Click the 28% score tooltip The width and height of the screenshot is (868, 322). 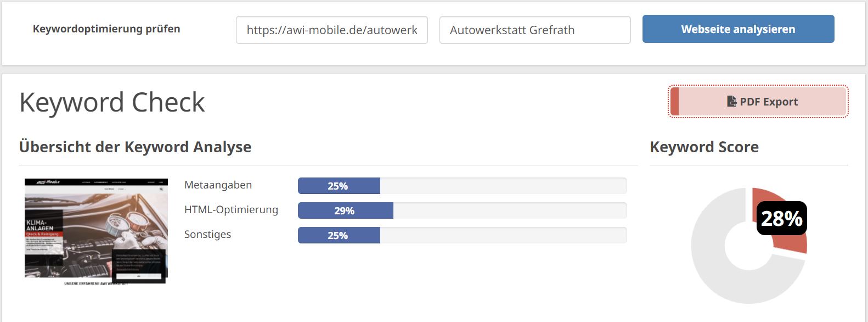782,218
